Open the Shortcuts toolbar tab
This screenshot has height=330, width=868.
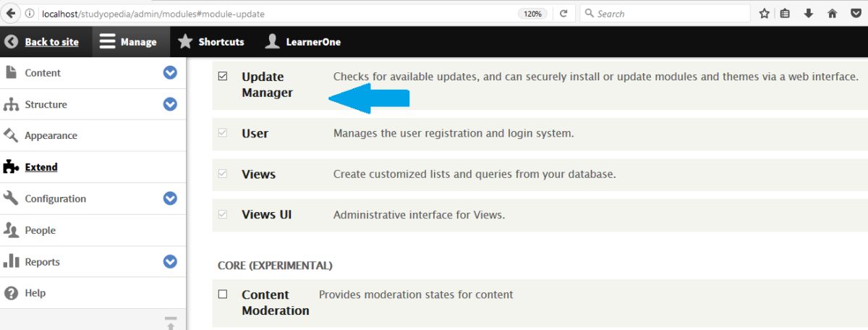[x=211, y=42]
